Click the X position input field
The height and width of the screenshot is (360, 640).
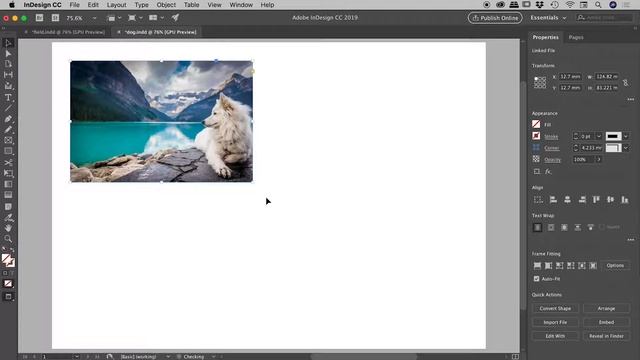[570, 77]
